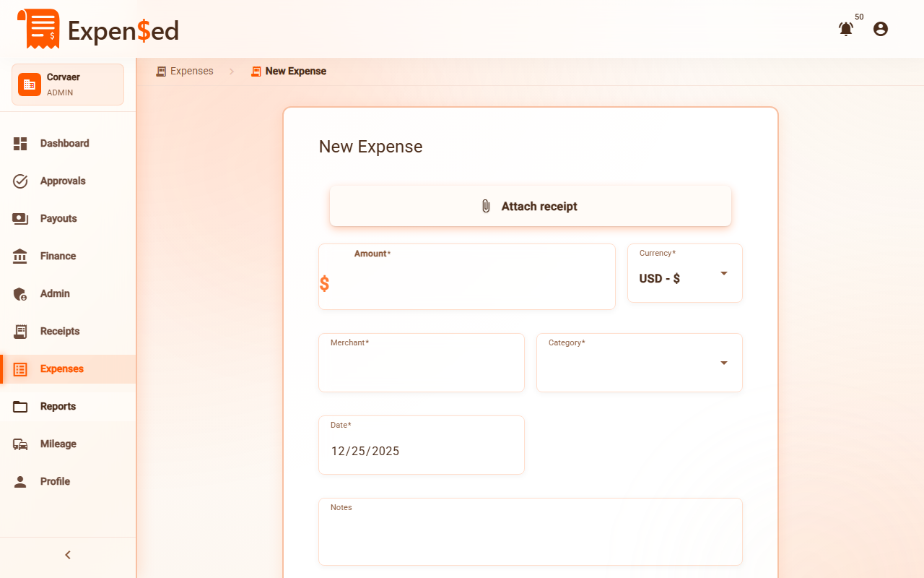The image size is (924, 578).
Task: Click the notifications bell icon
Action: tap(845, 30)
